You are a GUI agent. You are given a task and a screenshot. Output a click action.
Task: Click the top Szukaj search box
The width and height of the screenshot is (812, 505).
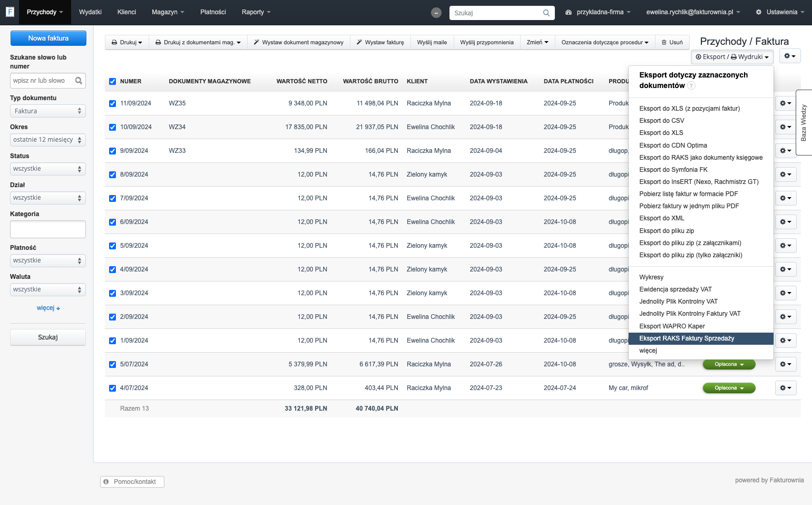pyautogui.click(x=501, y=13)
